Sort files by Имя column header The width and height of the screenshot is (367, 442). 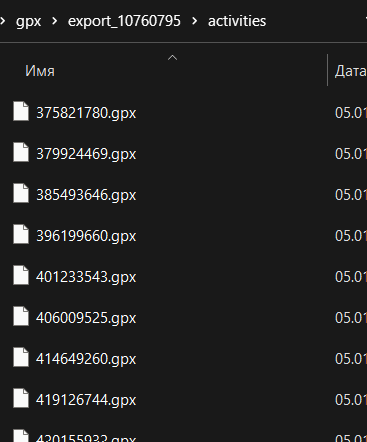coord(164,71)
